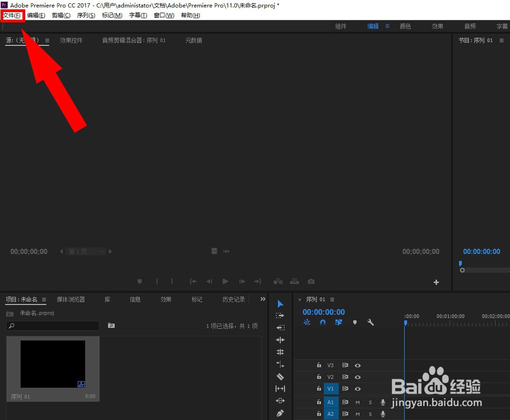This screenshot has height=420, width=510.
Task: Click the find-in-bin folder search icon
Action: pyautogui.click(x=111, y=326)
